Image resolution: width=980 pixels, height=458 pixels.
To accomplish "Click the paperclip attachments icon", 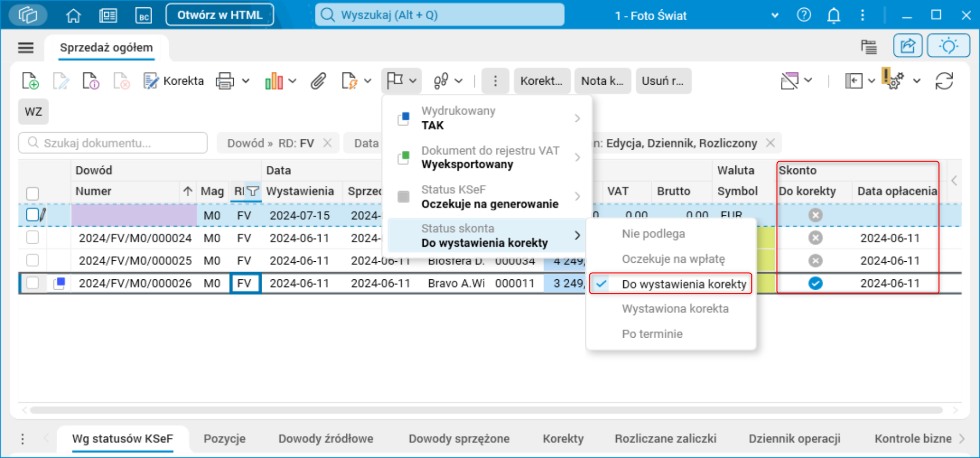I will pyautogui.click(x=318, y=81).
